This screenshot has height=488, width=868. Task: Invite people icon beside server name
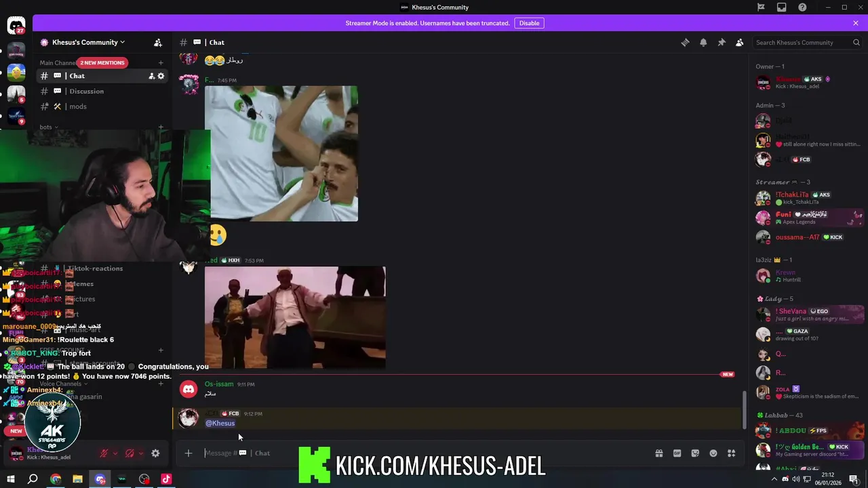(x=158, y=42)
